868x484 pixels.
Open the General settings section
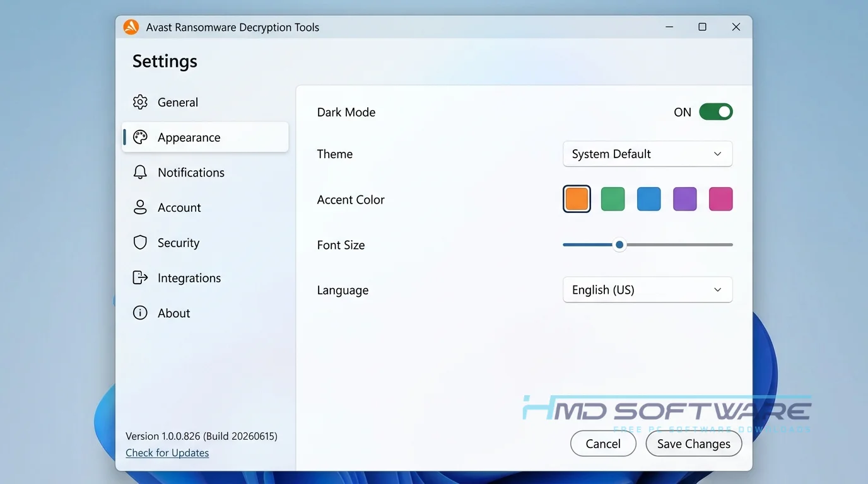pos(205,102)
